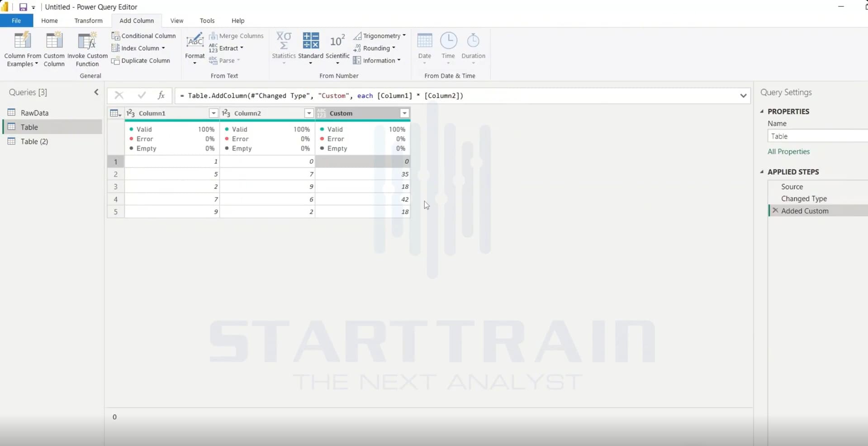Open Scientific number operations
This screenshot has height=446, width=868.
coord(337,48)
